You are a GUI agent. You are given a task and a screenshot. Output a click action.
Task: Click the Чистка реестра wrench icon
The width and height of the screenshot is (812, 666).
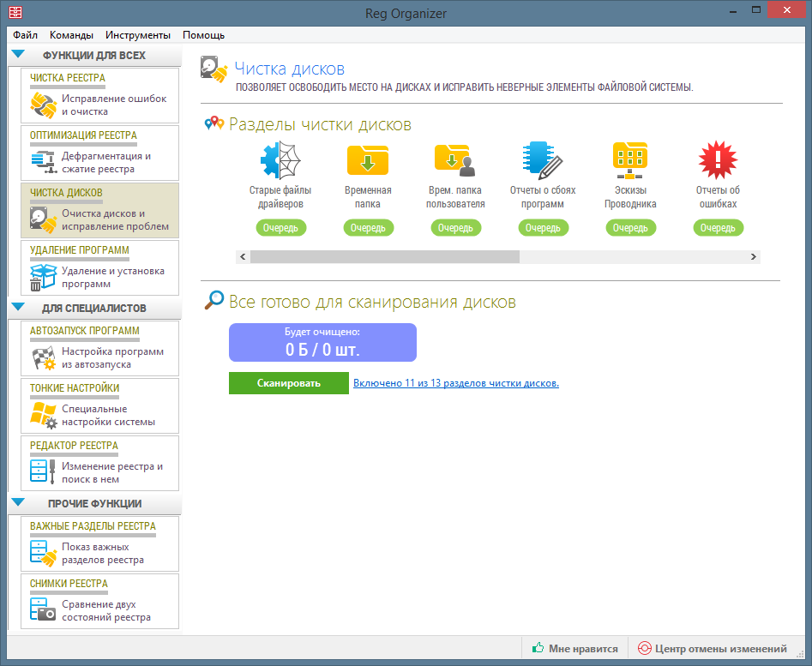(x=44, y=105)
